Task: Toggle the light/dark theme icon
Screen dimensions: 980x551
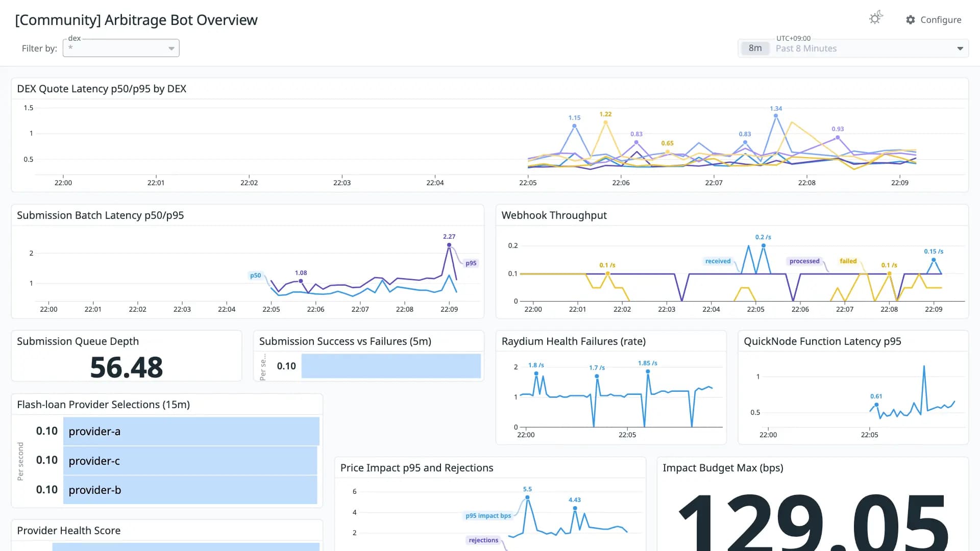Action: [x=875, y=18]
